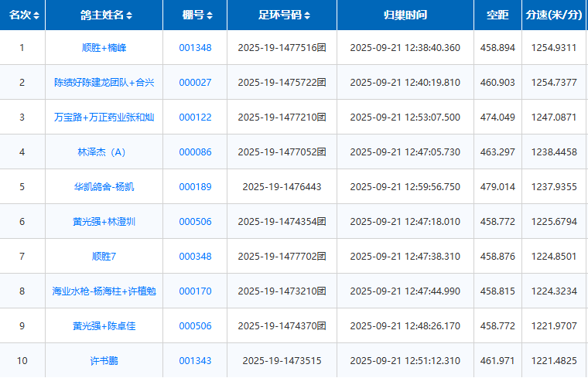Open owner link 顺胜+楠峰
This screenshot has height=378, width=588.
104,48
